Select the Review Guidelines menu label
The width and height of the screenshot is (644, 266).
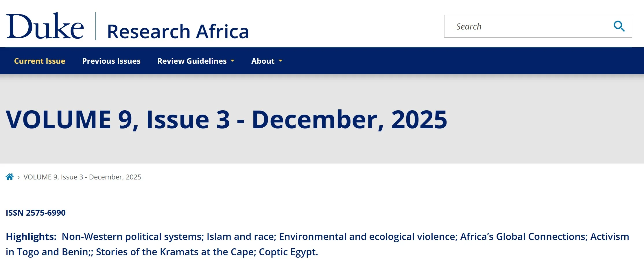[x=192, y=61]
